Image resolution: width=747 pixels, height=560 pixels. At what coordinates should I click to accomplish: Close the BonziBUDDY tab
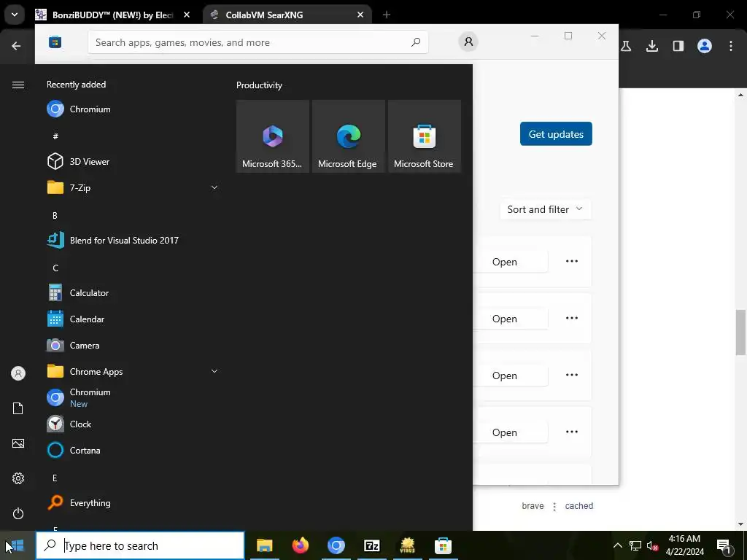click(187, 15)
